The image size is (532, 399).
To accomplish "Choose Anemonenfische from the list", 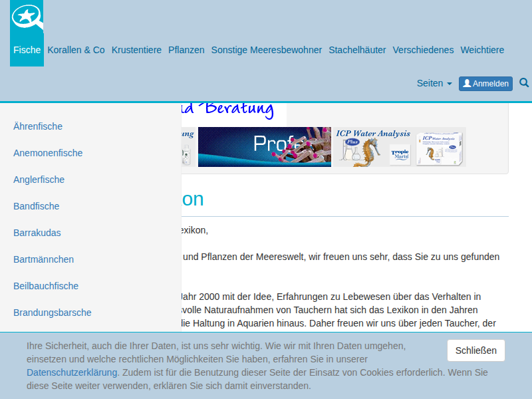I will coord(48,153).
